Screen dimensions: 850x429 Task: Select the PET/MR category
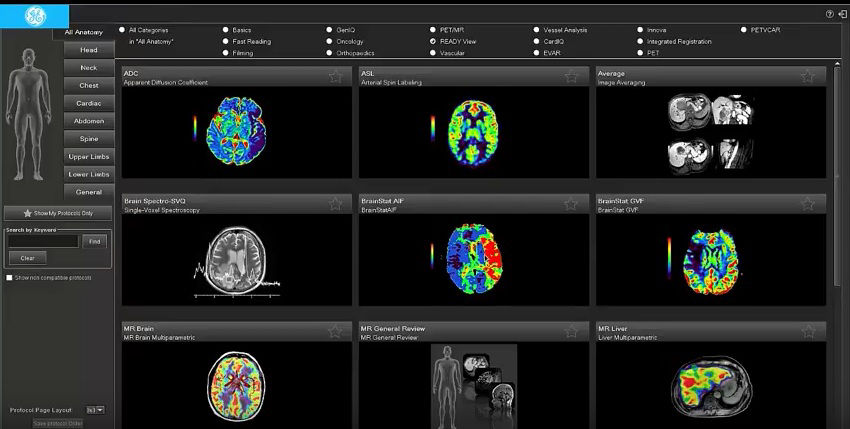click(433, 30)
